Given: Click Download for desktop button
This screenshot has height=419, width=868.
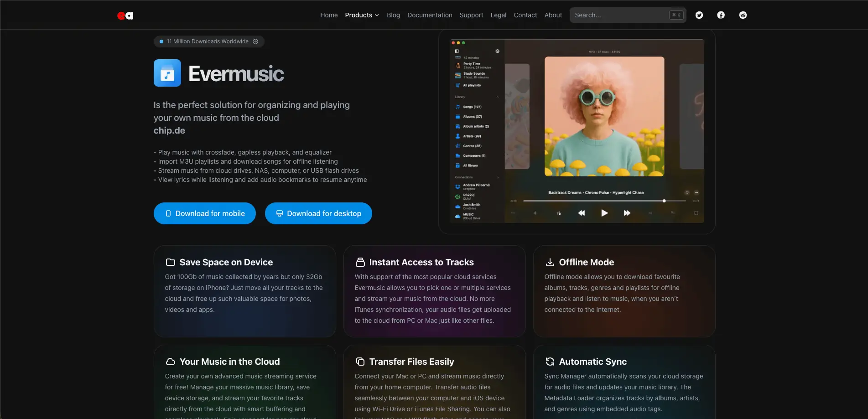Looking at the screenshot, I should [x=318, y=213].
